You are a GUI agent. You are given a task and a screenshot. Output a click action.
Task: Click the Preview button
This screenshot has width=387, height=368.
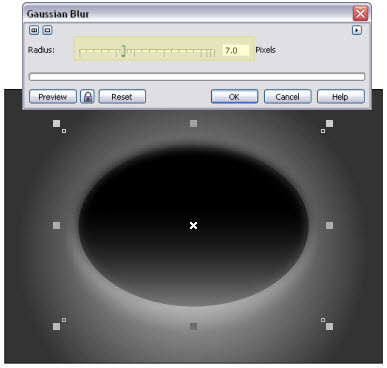click(x=53, y=97)
